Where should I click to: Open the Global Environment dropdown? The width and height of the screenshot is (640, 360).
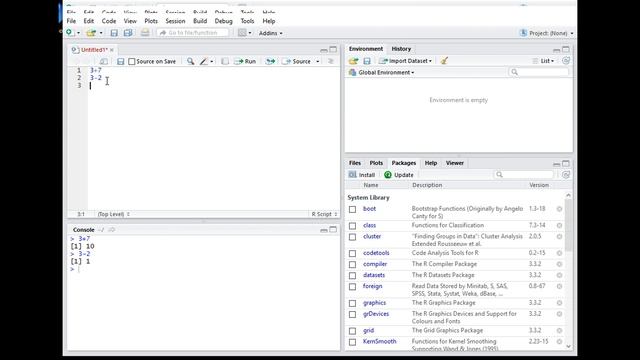(x=382, y=72)
